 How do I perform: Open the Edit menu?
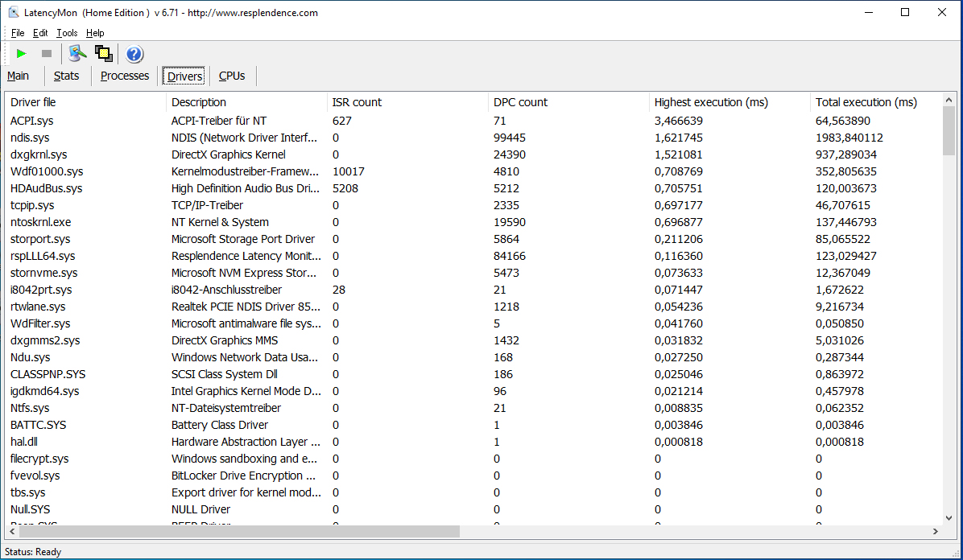[x=40, y=33]
